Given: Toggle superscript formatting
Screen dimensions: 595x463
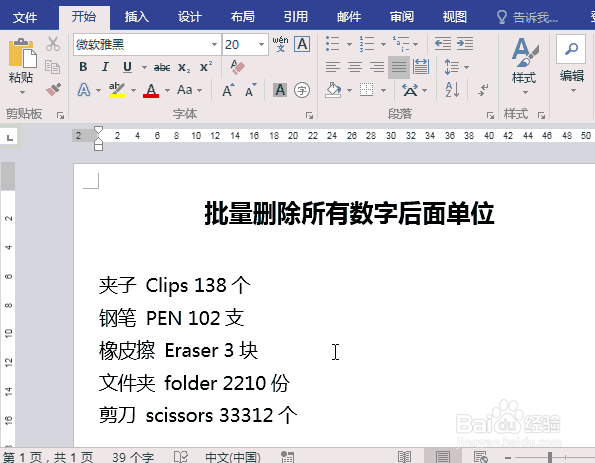Looking at the screenshot, I should tap(206, 67).
